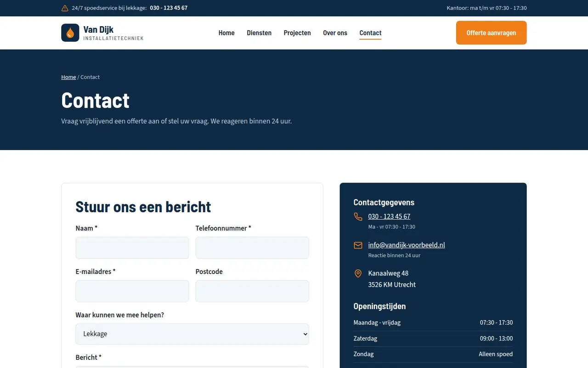Open the Home menu item

(x=226, y=33)
